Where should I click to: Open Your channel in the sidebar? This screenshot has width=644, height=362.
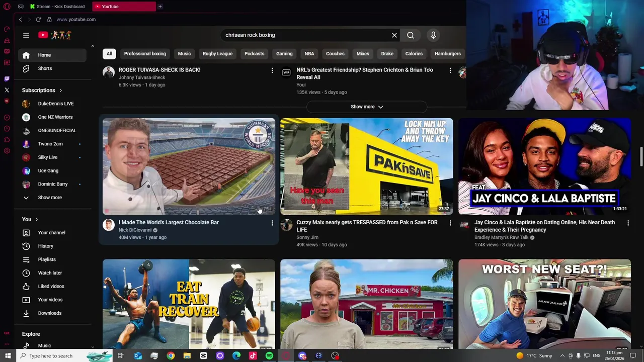click(52, 233)
